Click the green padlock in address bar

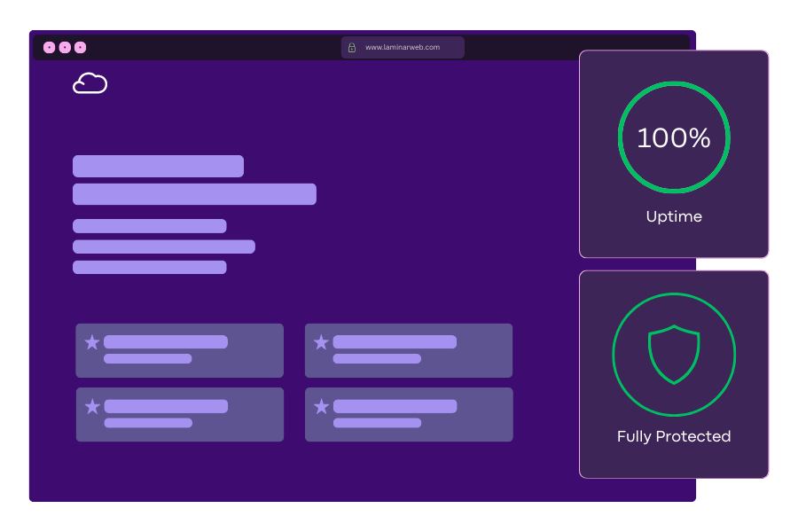tap(352, 48)
